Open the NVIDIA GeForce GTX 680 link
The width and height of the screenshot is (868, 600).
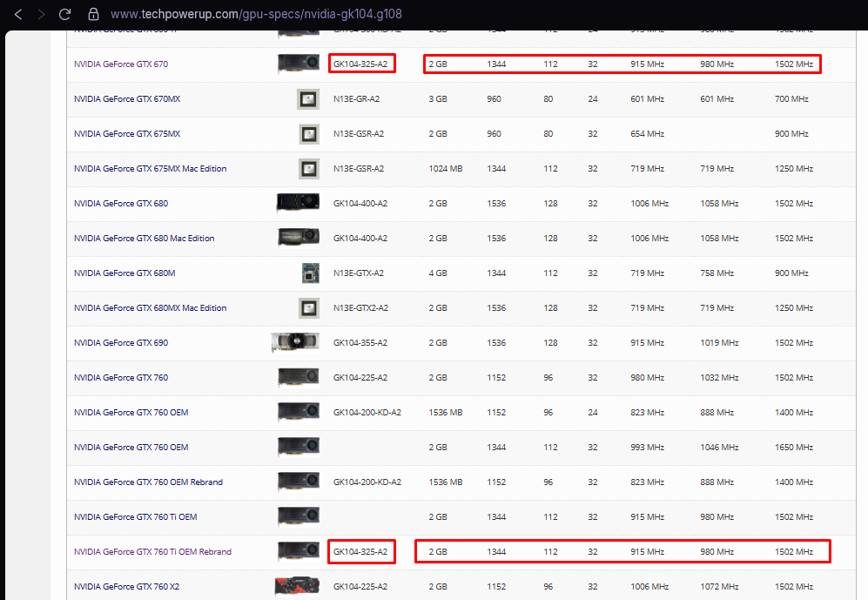(121, 204)
